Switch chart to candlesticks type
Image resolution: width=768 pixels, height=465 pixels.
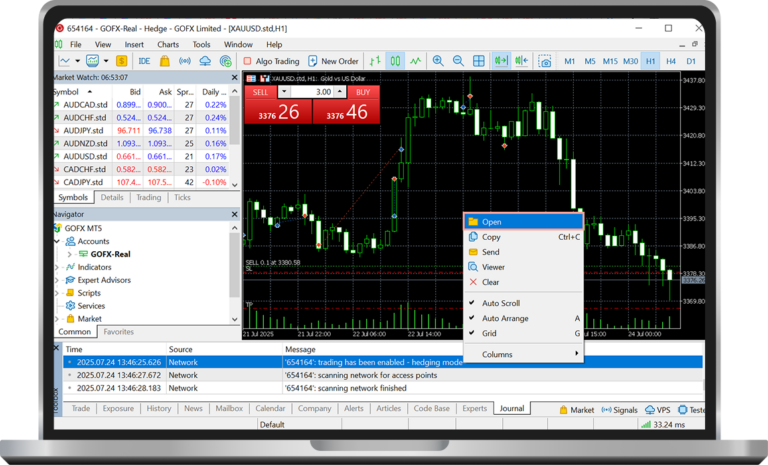(395, 61)
